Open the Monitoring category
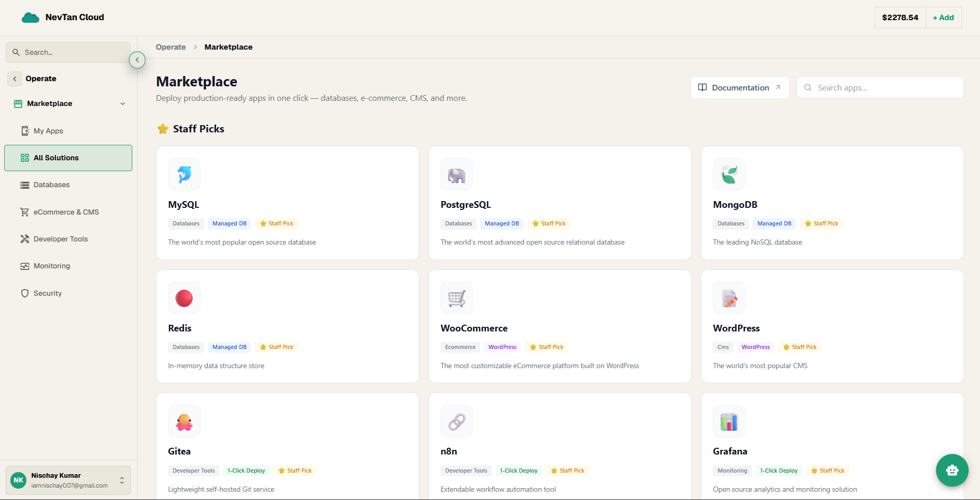980x500 pixels. pyautogui.click(x=68, y=266)
